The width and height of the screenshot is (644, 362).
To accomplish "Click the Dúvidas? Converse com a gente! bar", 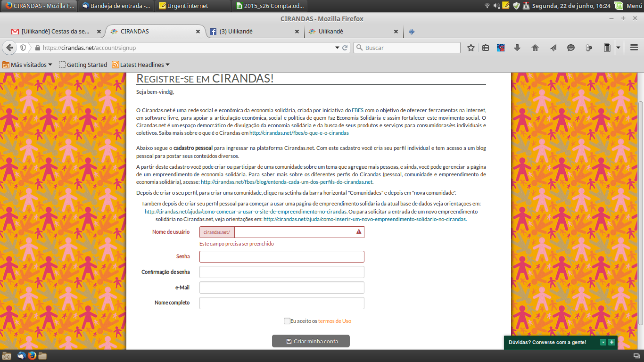I will click(x=560, y=342).
